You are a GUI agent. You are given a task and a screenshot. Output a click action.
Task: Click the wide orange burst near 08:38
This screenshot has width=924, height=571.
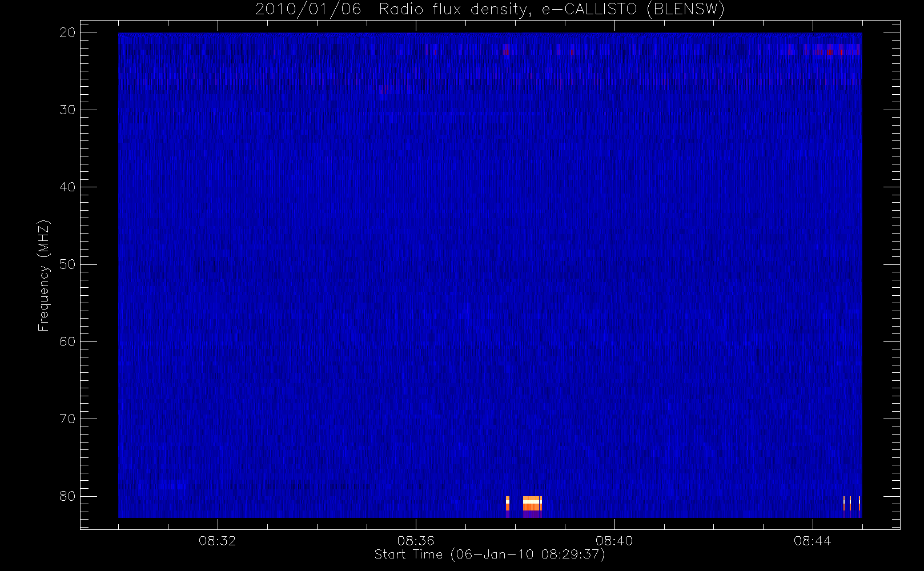[532, 504]
